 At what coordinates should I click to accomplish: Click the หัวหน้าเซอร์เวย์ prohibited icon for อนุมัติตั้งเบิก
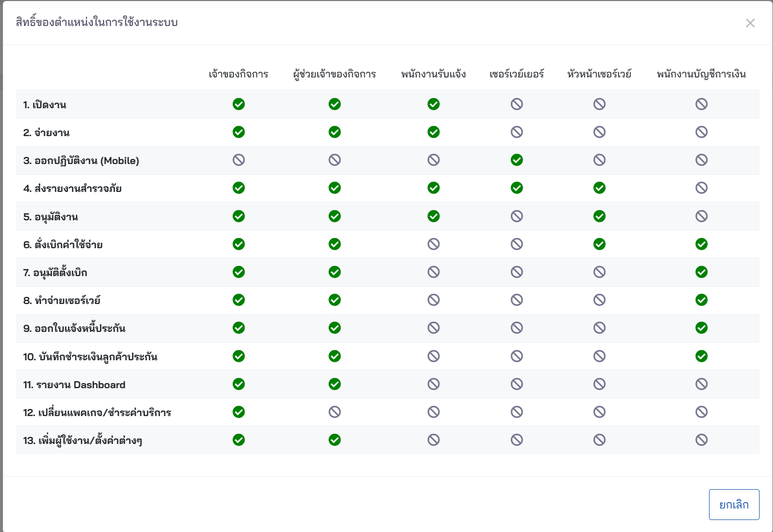tap(599, 272)
